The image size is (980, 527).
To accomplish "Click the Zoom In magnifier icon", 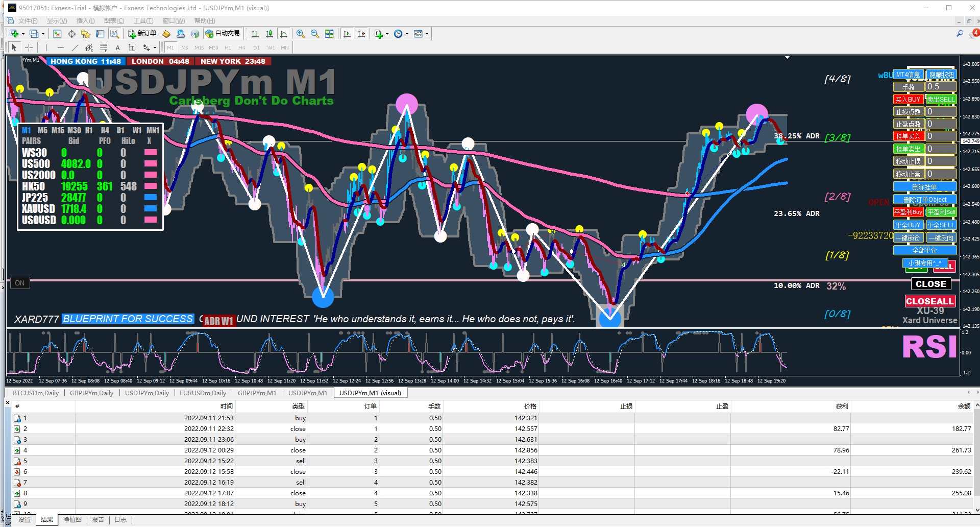I will [301, 34].
